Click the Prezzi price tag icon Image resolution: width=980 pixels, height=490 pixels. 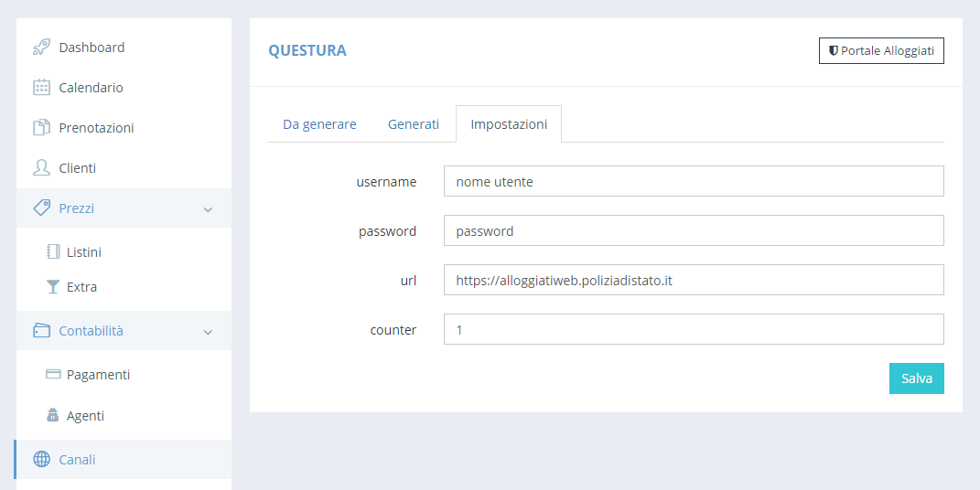(x=41, y=208)
